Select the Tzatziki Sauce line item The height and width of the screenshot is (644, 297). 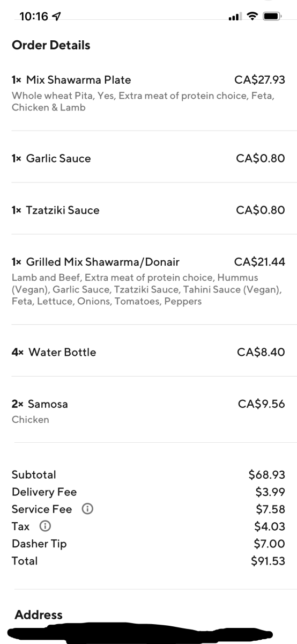[x=148, y=210]
